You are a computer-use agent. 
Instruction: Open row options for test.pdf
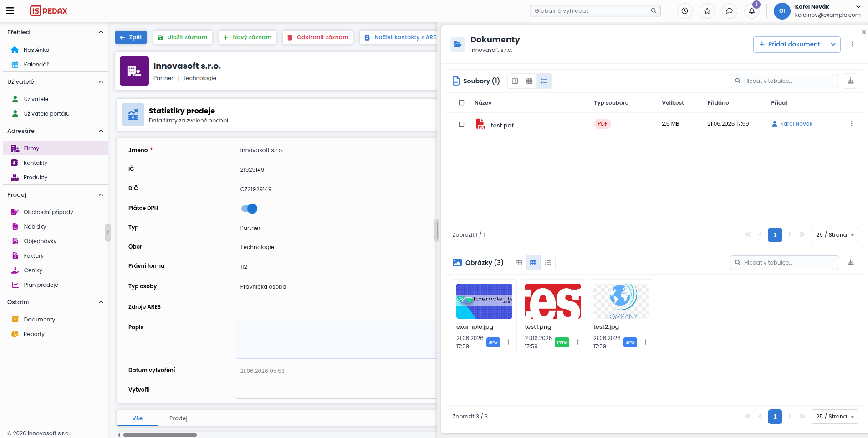(851, 124)
